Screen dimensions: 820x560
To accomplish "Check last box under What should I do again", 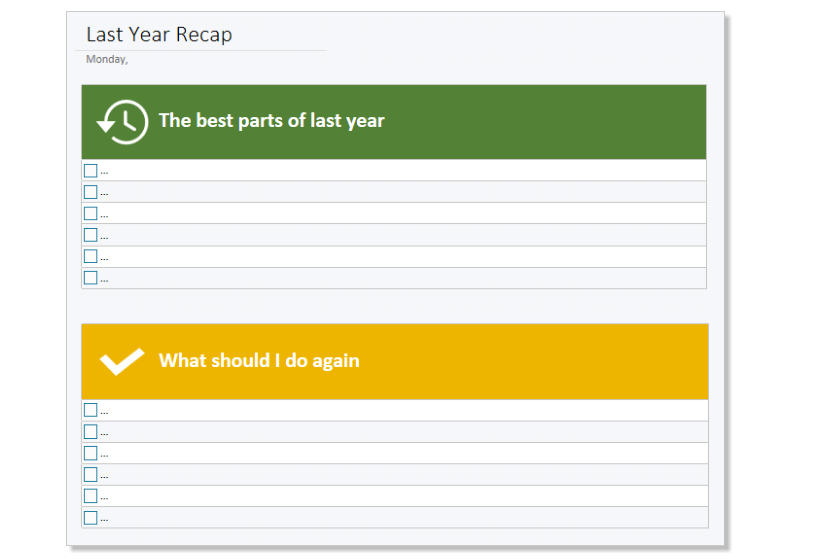I will tap(90, 518).
